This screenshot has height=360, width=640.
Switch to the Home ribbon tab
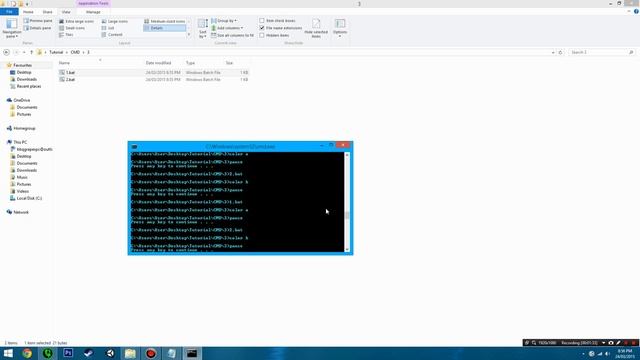point(28,12)
